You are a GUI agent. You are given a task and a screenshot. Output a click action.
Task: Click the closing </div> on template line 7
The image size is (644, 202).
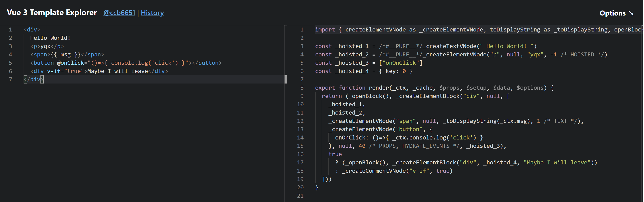tap(34, 79)
